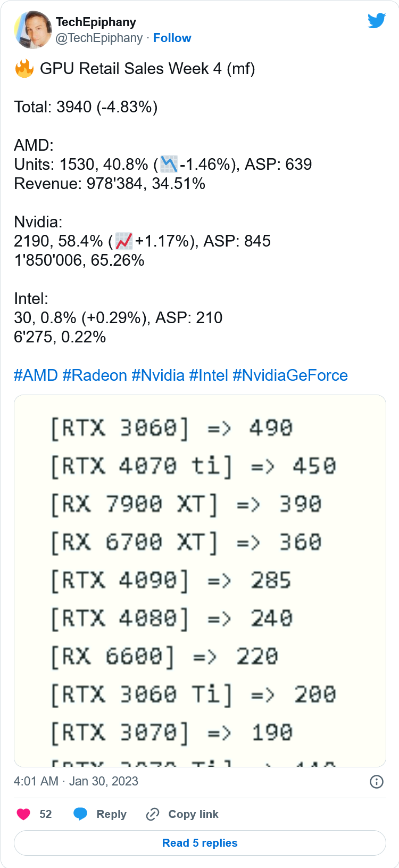Open the GPU sales list image

(x=200, y=581)
